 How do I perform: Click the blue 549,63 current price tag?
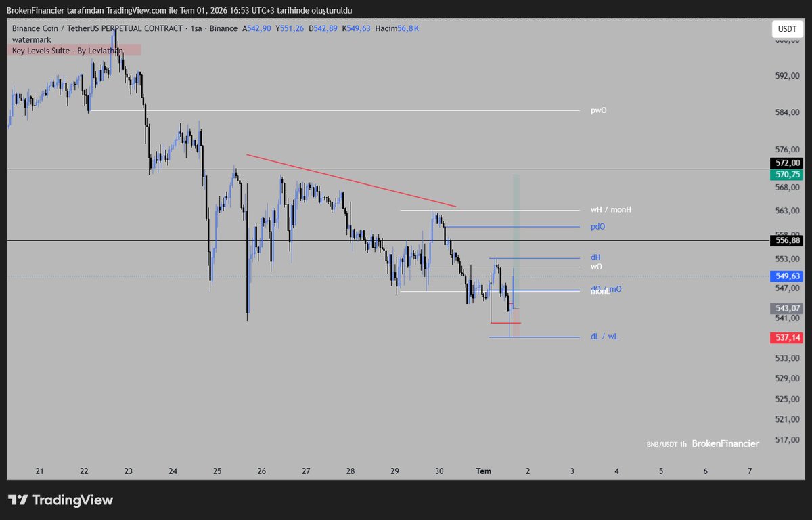click(x=786, y=276)
